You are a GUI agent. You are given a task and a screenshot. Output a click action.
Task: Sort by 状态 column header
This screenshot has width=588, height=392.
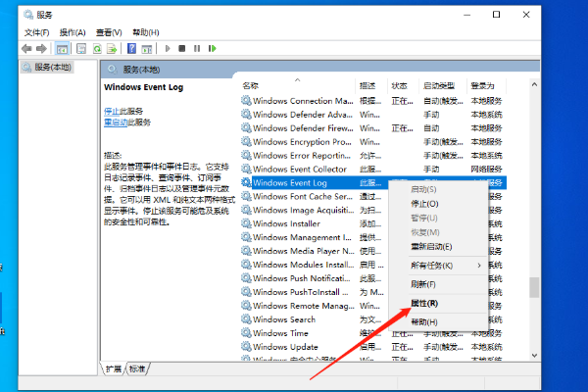point(403,86)
